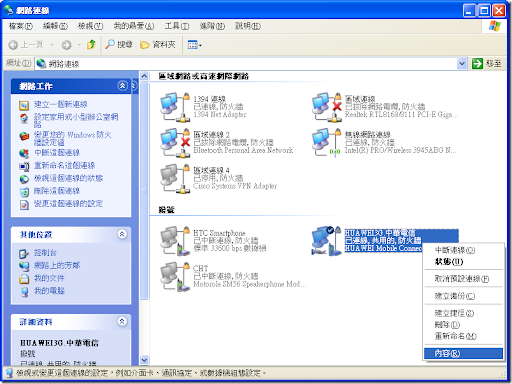Collapse the 詳細資料 panel
Image resolution: width=512 pixels, height=384 pixels.
(122, 321)
